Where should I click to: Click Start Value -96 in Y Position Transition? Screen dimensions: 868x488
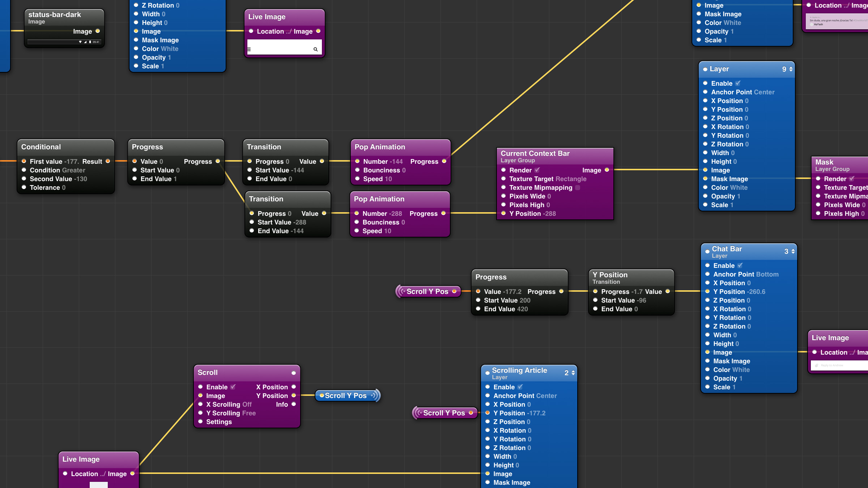coord(624,300)
